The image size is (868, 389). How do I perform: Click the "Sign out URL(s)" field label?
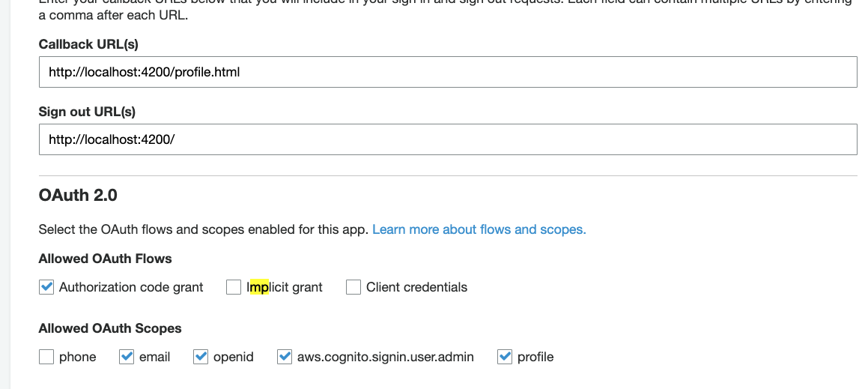point(87,112)
